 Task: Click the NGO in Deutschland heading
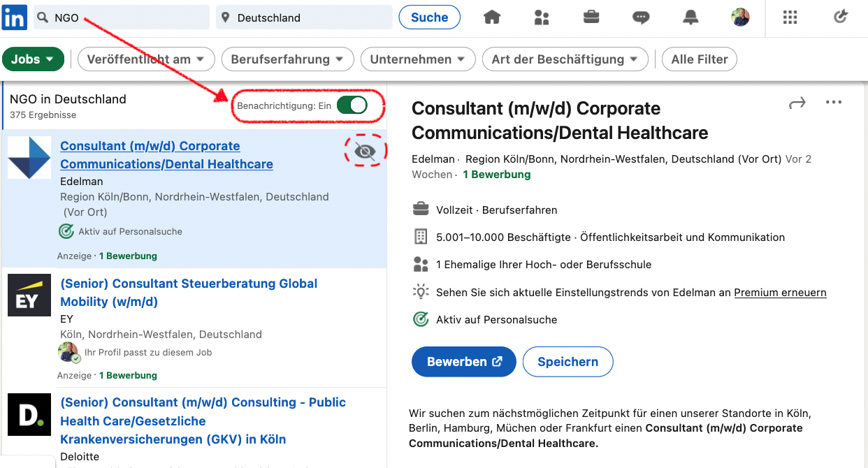coord(68,99)
